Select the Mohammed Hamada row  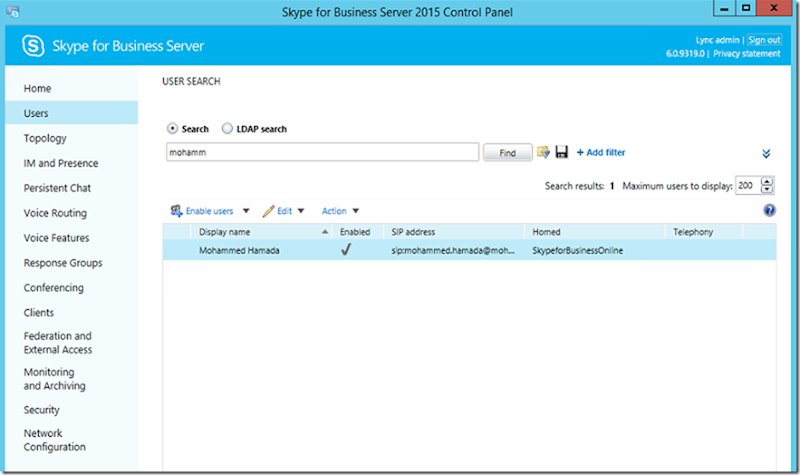[469, 250]
